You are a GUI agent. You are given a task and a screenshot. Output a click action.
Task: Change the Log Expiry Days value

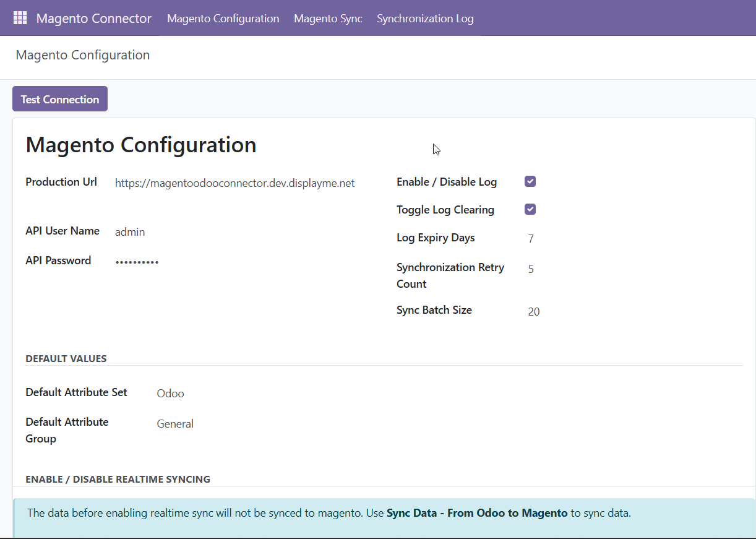(x=530, y=238)
